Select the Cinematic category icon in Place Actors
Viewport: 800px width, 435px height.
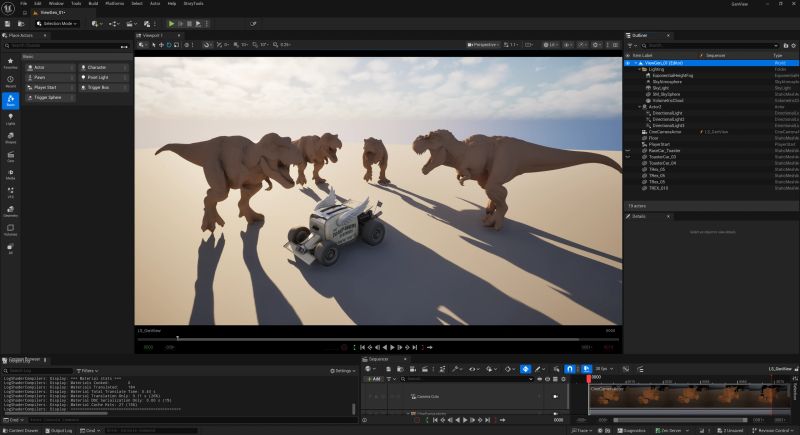[x=10, y=156]
